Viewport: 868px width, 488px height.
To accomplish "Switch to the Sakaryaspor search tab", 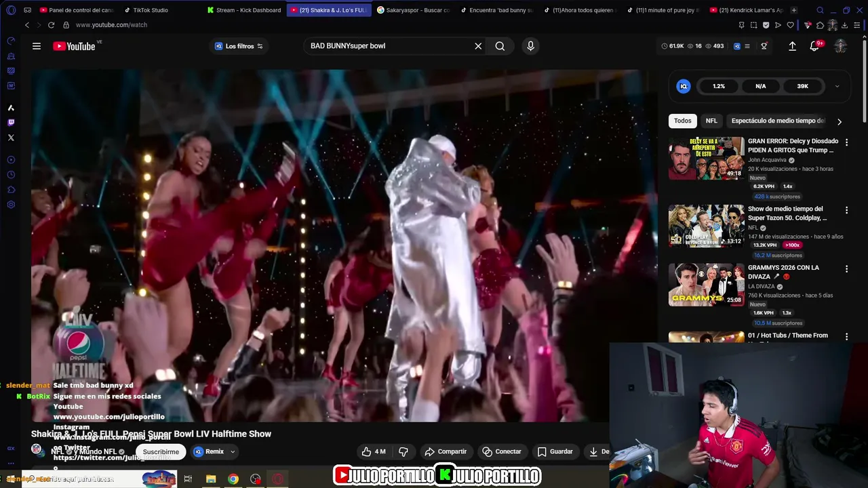I will [x=413, y=10].
